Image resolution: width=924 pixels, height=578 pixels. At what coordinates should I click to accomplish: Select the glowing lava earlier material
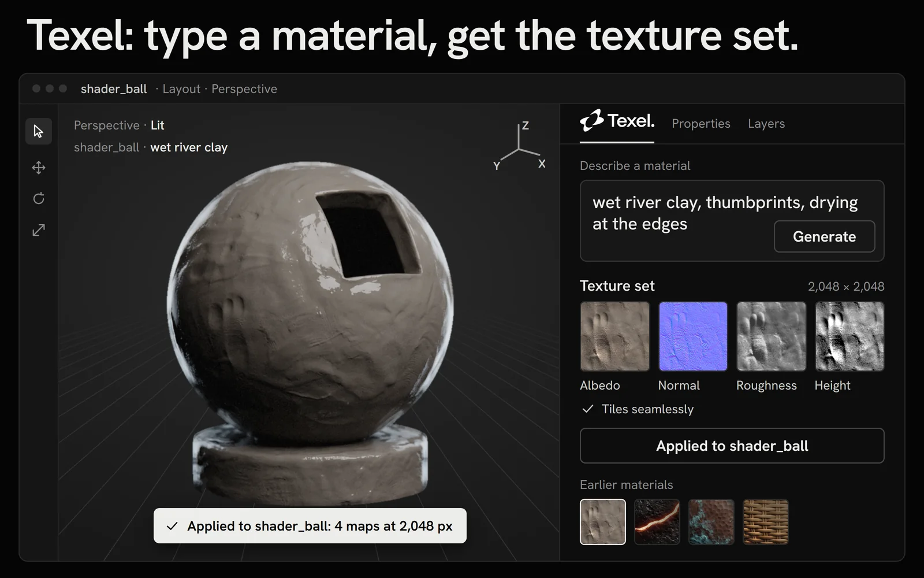coord(657,522)
